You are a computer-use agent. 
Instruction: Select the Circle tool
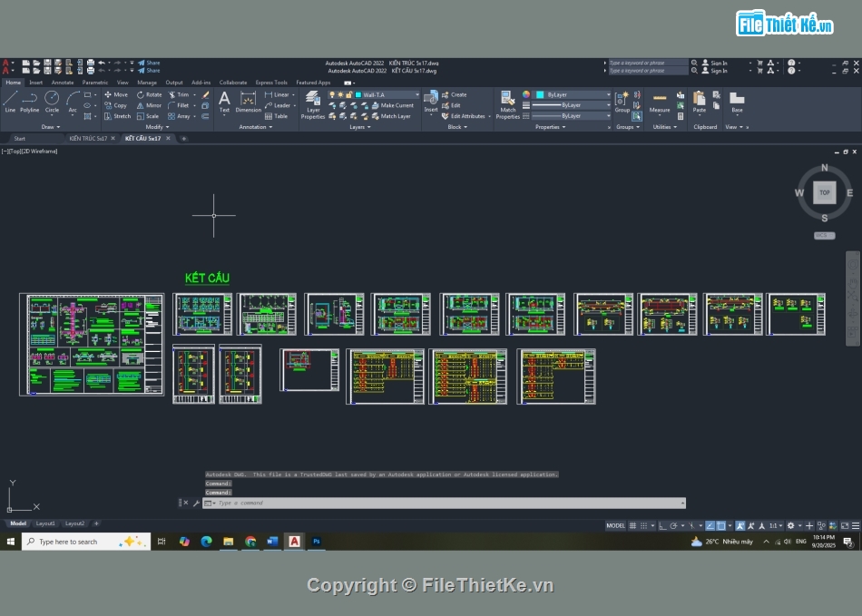click(52, 100)
